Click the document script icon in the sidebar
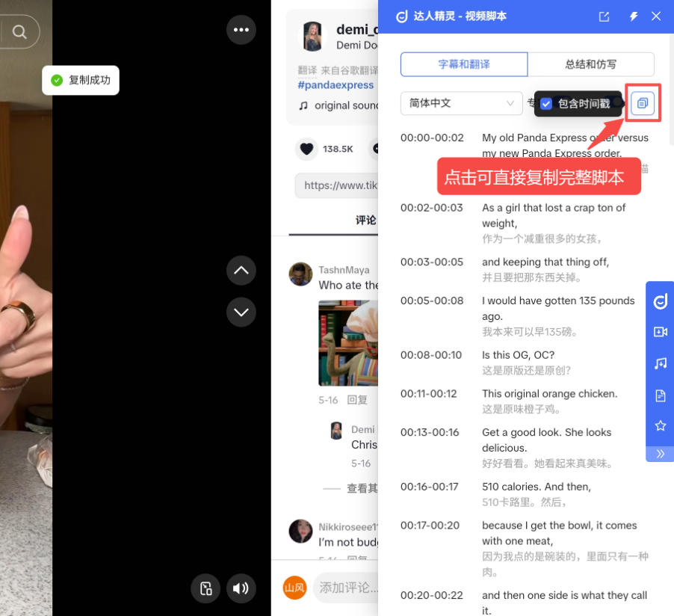Screen dimensions: 674x616 (661, 395)
